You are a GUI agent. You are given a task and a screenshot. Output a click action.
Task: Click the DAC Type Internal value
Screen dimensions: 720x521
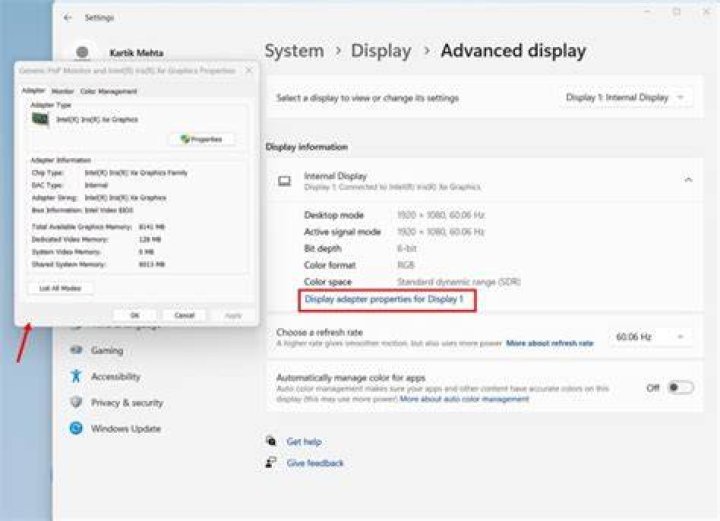tap(96, 185)
